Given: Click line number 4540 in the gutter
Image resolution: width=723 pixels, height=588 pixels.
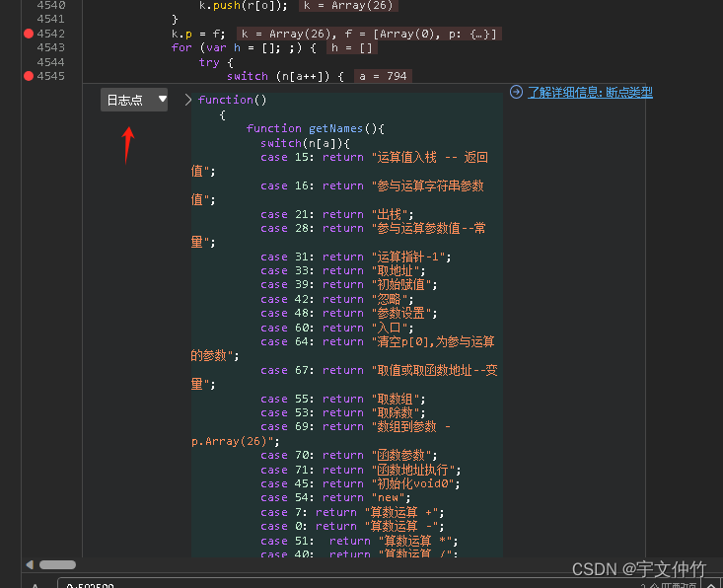Looking at the screenshot, I should pyautogui.click(x=50, y=5).
